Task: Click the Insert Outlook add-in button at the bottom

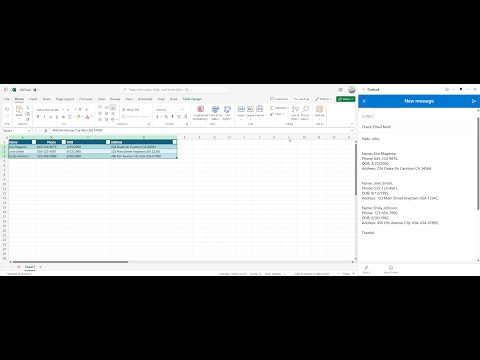Action: point(391,269)
